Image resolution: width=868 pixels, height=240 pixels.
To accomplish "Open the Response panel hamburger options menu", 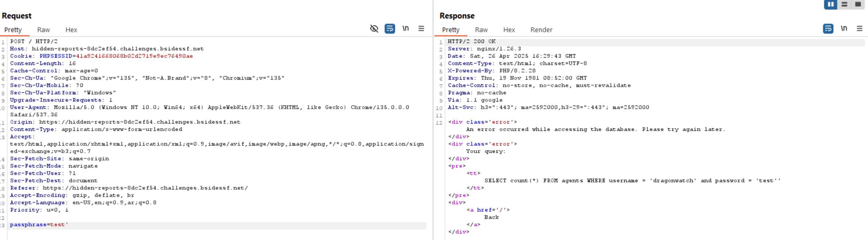I will [860, 29].
